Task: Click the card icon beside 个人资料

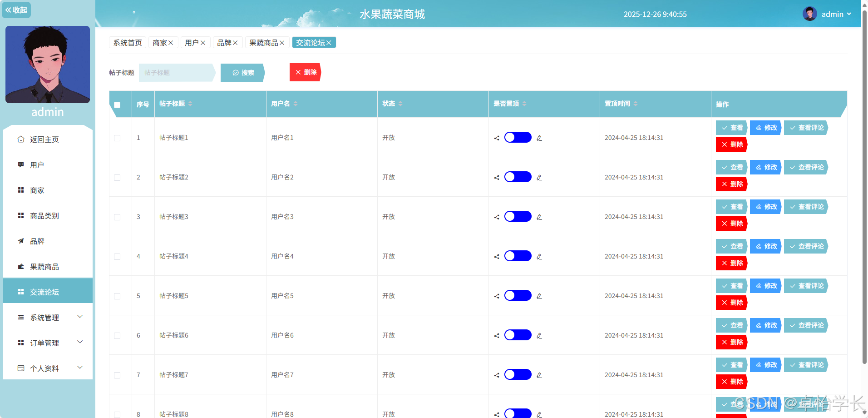Action: point(21,368)
